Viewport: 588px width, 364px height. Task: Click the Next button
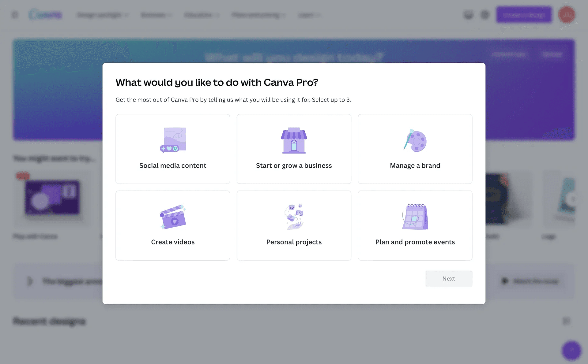click(449, 279)
